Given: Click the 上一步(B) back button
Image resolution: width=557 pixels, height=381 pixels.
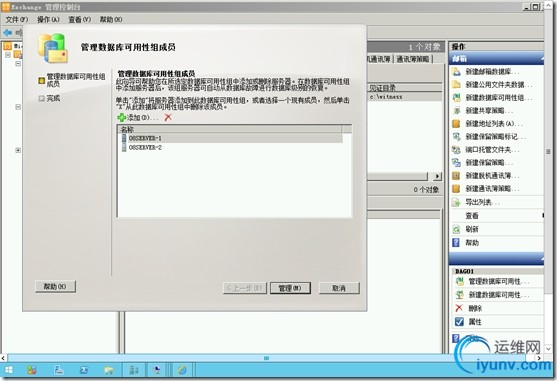Looking at the screenshot, I should click(x=245, y=288).
